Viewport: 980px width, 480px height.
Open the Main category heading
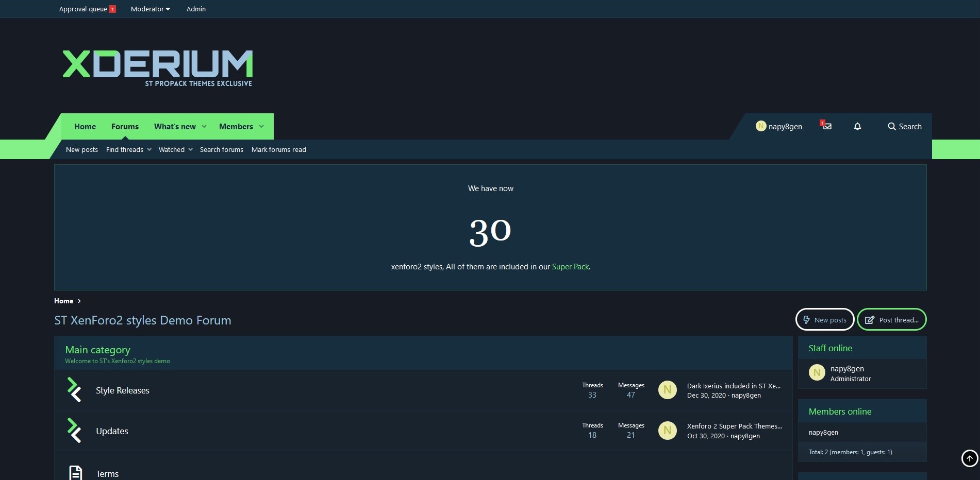click(98, 350)
